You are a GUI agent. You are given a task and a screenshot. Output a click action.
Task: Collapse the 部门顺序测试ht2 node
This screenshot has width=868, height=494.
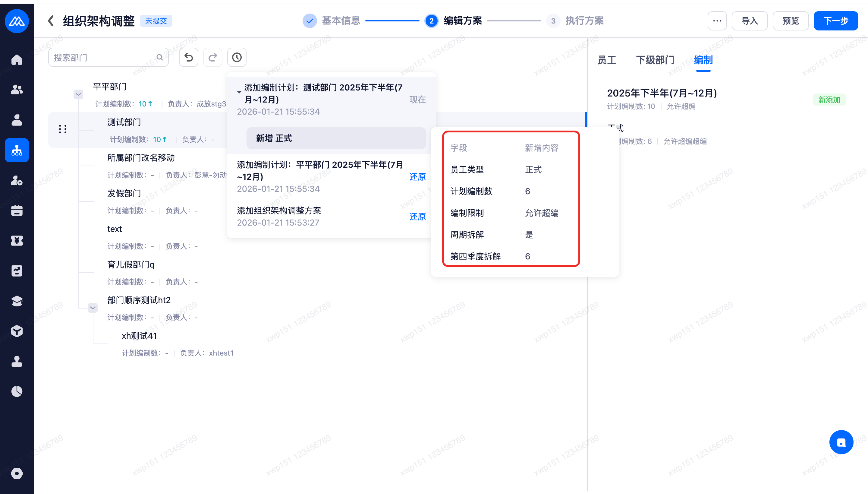[93, 308]
